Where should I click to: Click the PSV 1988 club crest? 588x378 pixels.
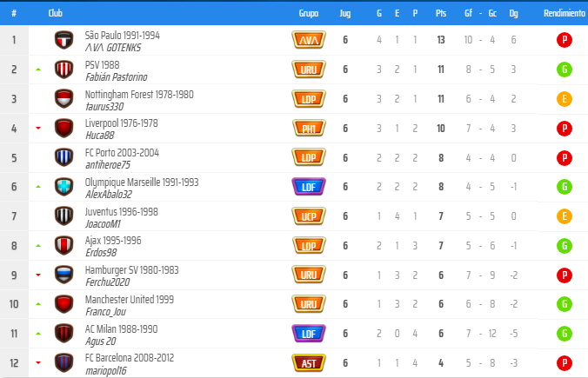[63, 70]
